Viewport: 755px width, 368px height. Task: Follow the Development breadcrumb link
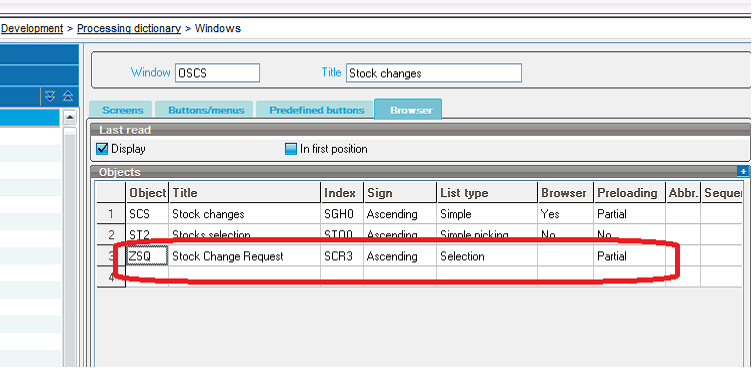click(x=32, y=28)
